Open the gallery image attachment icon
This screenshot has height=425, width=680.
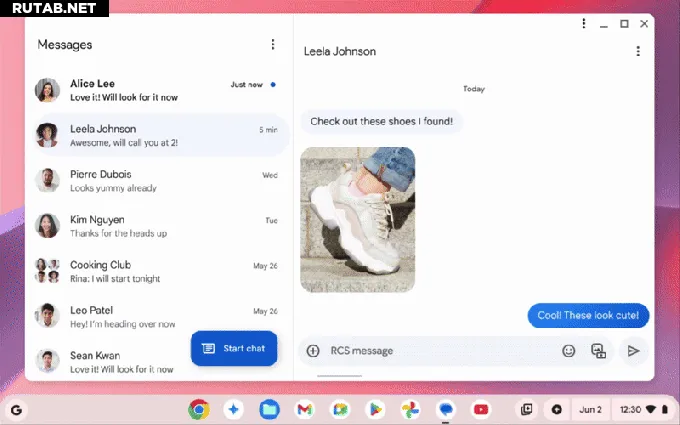598,350
